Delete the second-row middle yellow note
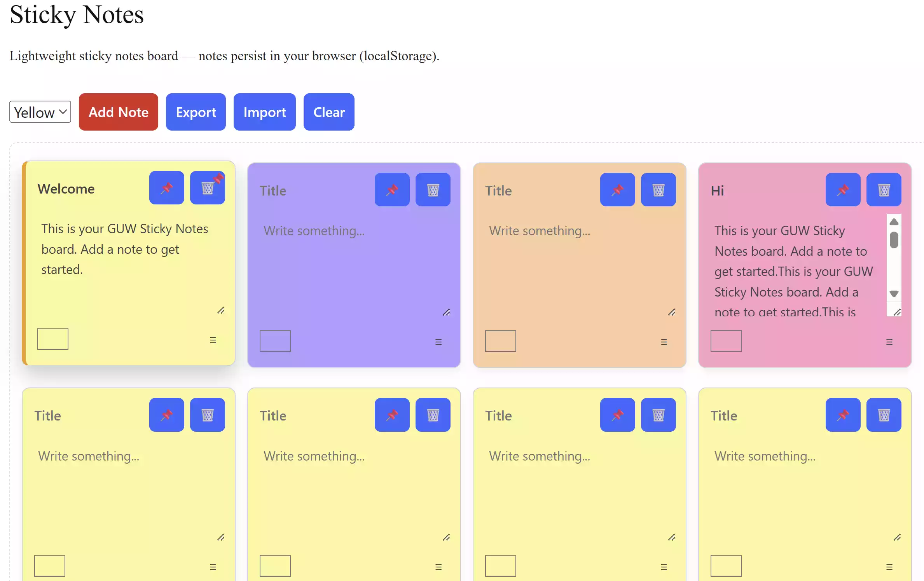The width and height of the screenshot is (924, 581). 433,415
